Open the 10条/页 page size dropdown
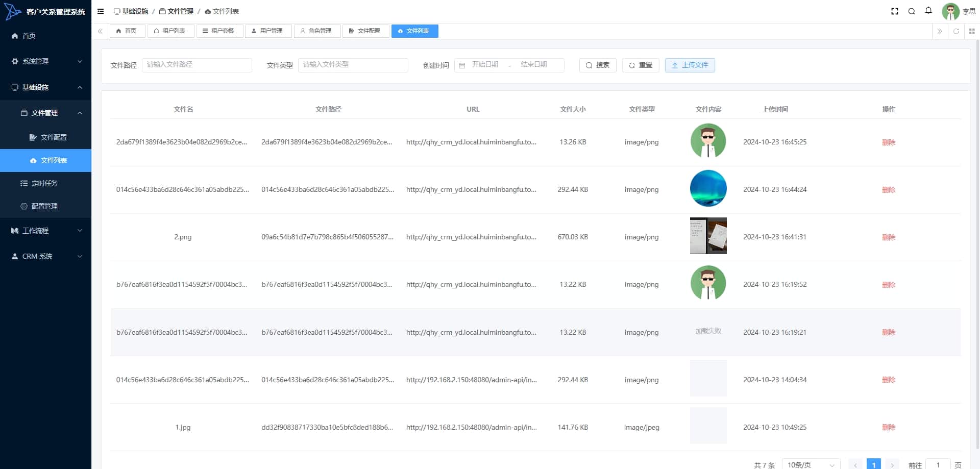This screenshot has width=980, height=469. click(x=811, y=464)
